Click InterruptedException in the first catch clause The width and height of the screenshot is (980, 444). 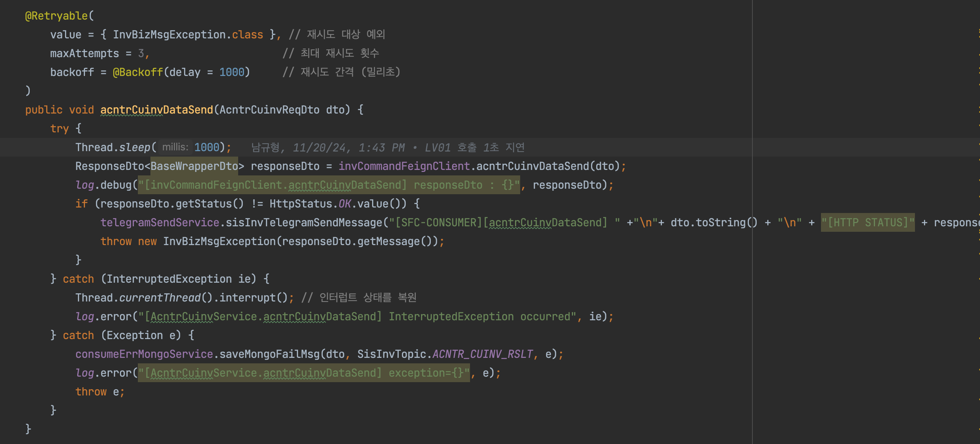pyautogui.click(x=169, y=279)
